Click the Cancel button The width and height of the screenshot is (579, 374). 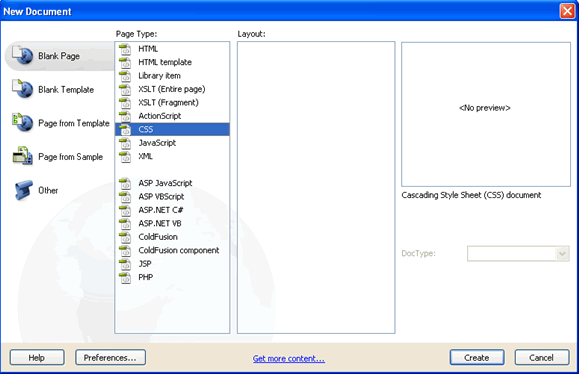tap(542, 357)
